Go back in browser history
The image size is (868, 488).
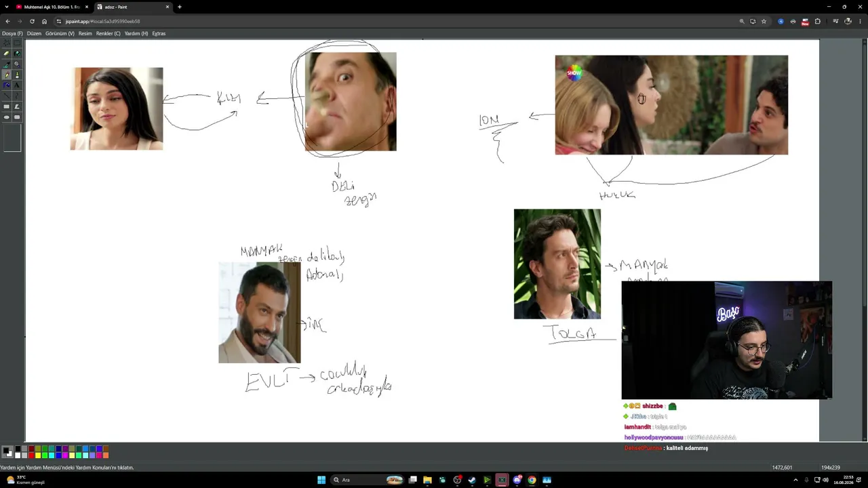pyautogui.click(x=7, y=21)
